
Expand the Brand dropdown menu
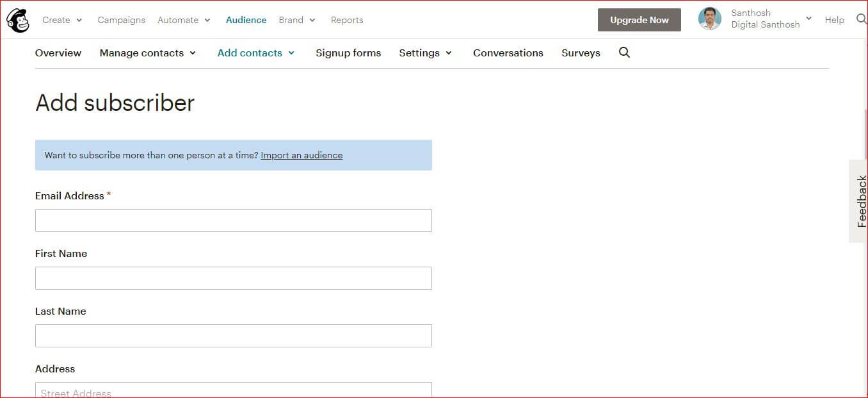(x=297, y=20)
